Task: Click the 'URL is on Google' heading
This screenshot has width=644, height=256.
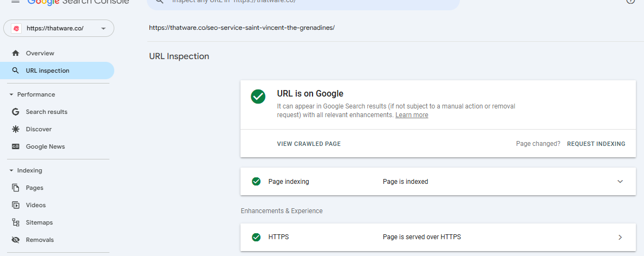Action: tap(310, 93)
